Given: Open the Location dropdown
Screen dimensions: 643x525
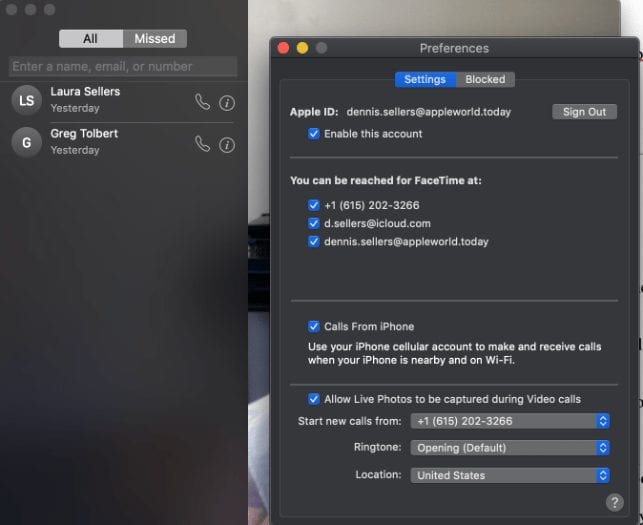Looking at the screenshot, I should point(510,475).
